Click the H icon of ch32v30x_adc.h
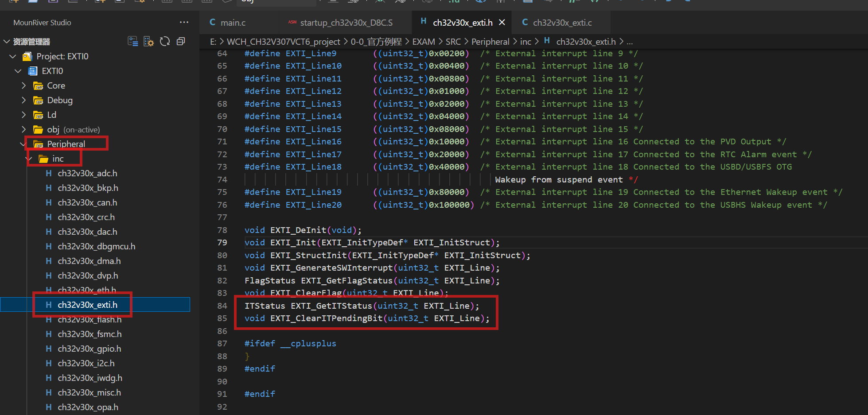This screenshot has height=415, width=868. coord(49,173)
